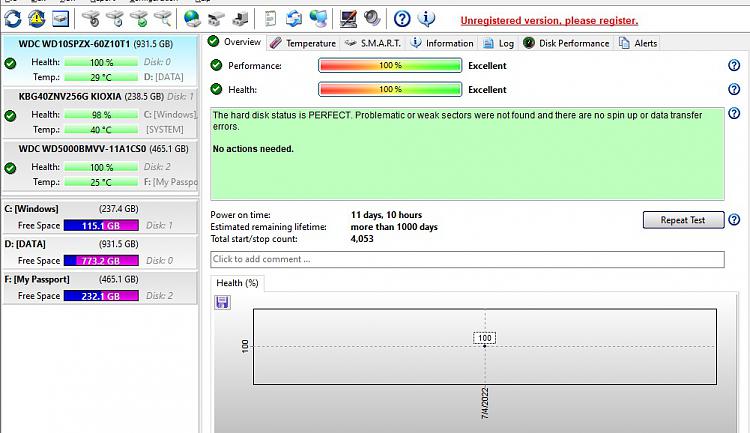Viewport: 750px width, 433px height.
Task: Switch to the Disk Performance tab
Action: [x=566, y=43]
